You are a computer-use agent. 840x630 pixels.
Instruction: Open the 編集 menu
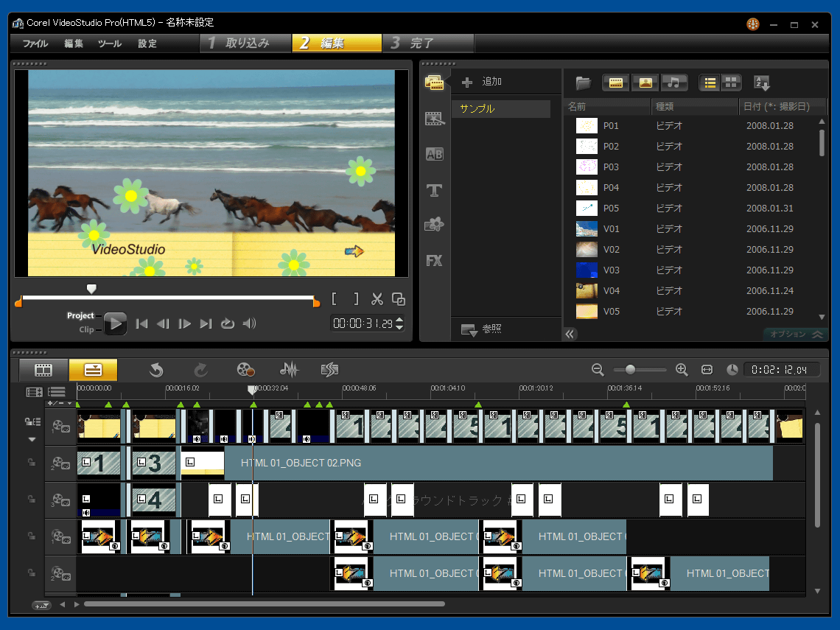click(x=74, y=43)
